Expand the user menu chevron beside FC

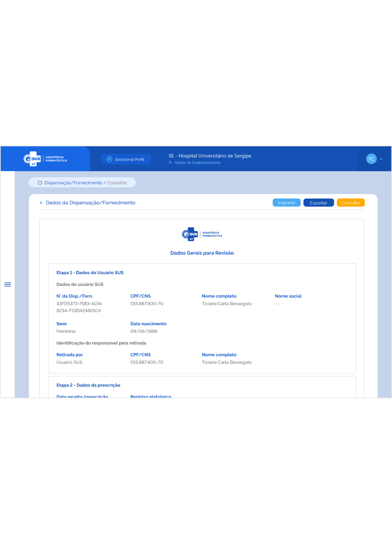[x=381, y=159]
